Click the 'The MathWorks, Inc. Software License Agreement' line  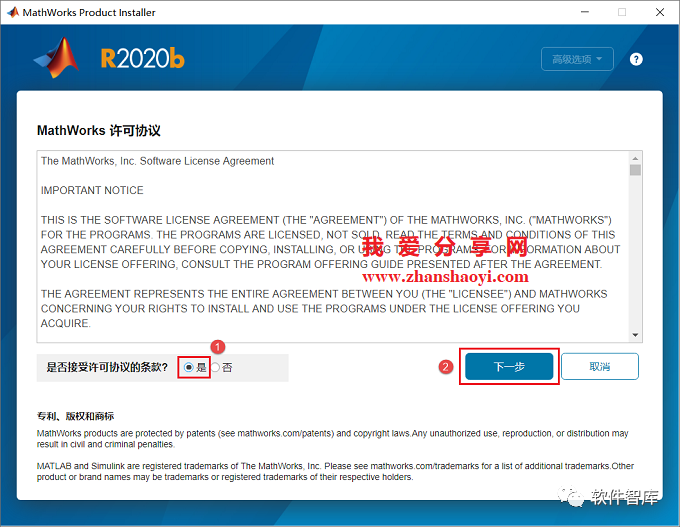tap(157, 161)
